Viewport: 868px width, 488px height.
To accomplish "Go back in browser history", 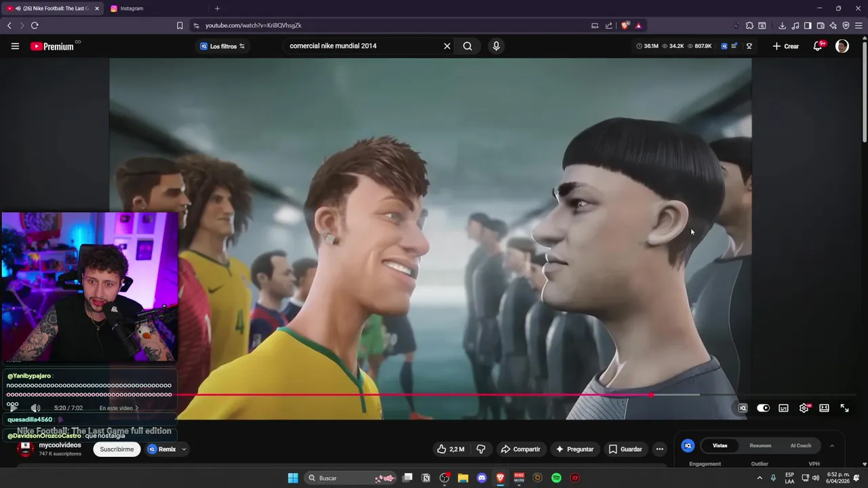I will coord(9,26).
